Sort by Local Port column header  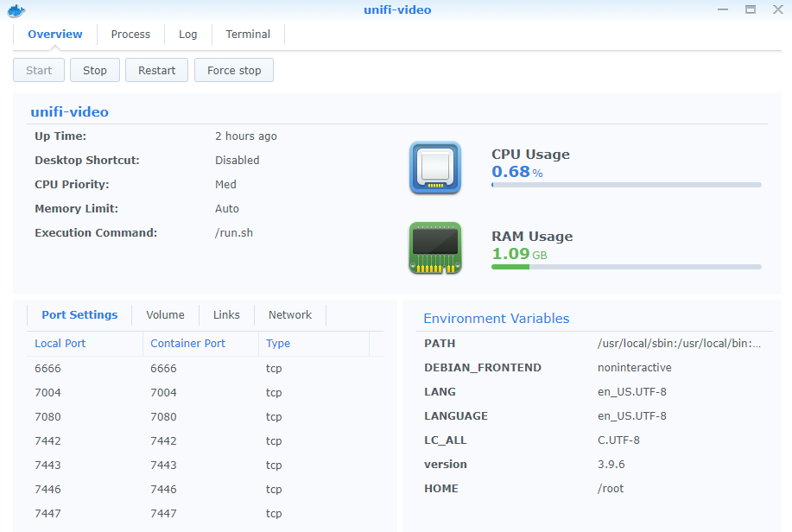pos(60,344)
